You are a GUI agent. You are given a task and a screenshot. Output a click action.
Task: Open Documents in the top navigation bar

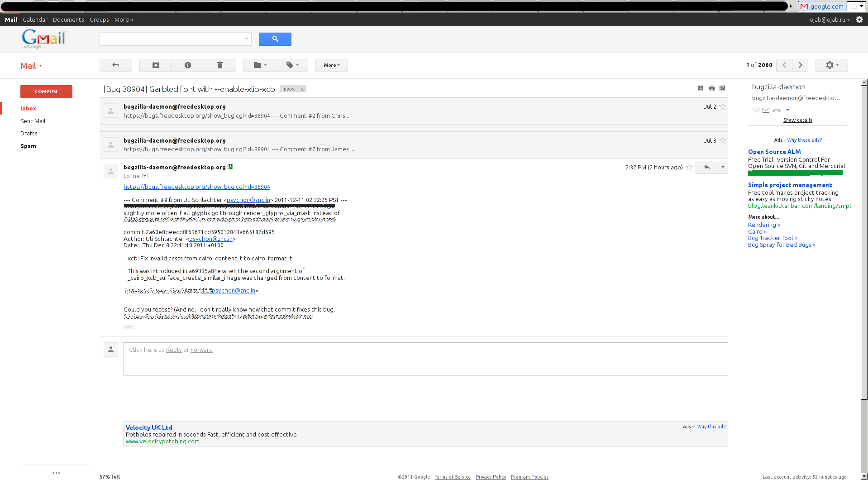coord(68,19)
